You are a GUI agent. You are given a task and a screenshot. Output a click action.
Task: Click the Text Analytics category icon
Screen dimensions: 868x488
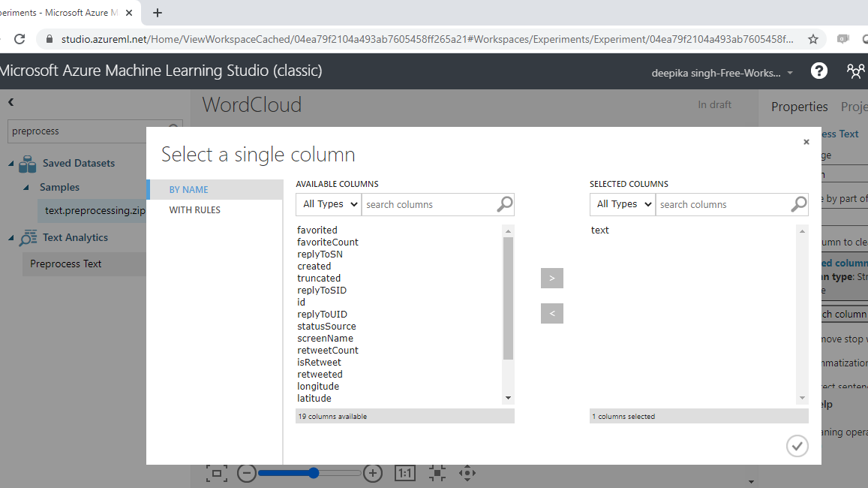tap(28, 238)
